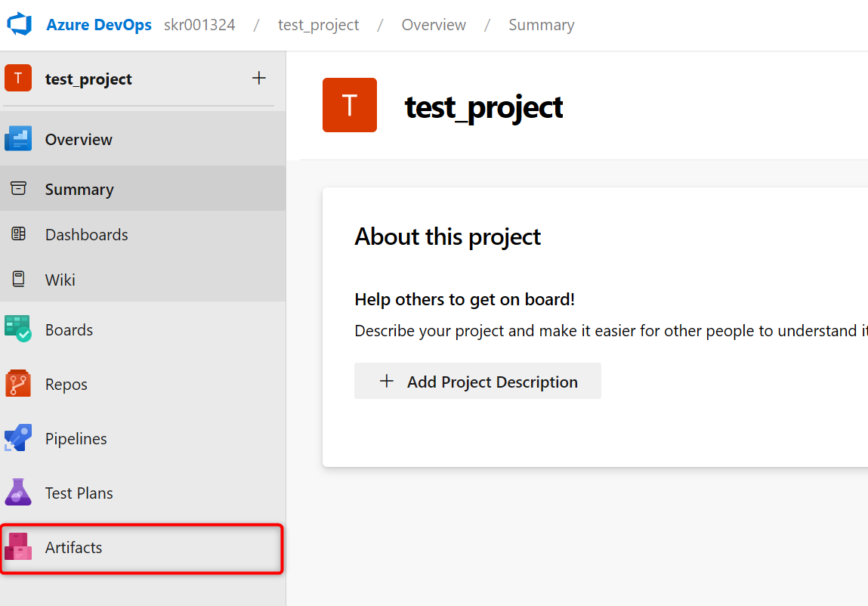Open the Dashboards menu item
This screenshot has height=606, width=868.
[86, 235]
